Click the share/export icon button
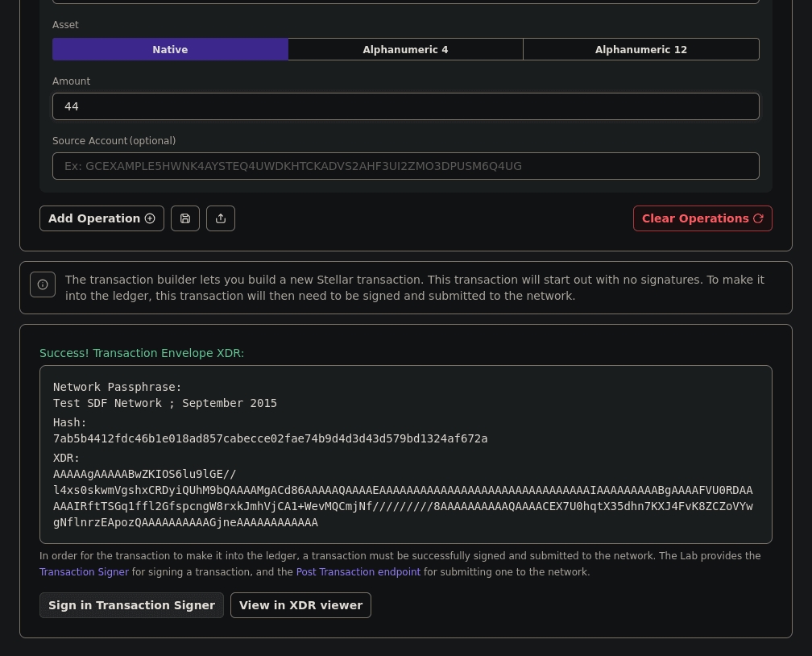Viewport: 812px width, 656px height. [x=221, y=218]
